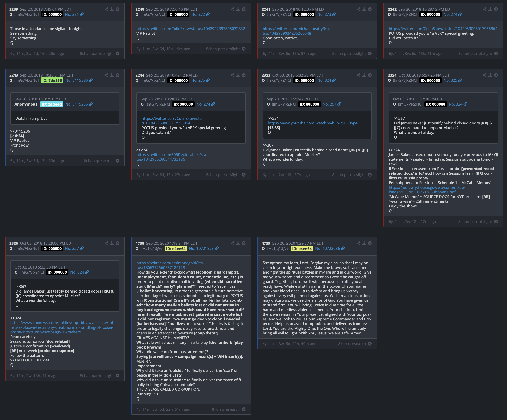Screen dimensions: 507x420
Task: Share post 2324
Action: pos(485,75)
